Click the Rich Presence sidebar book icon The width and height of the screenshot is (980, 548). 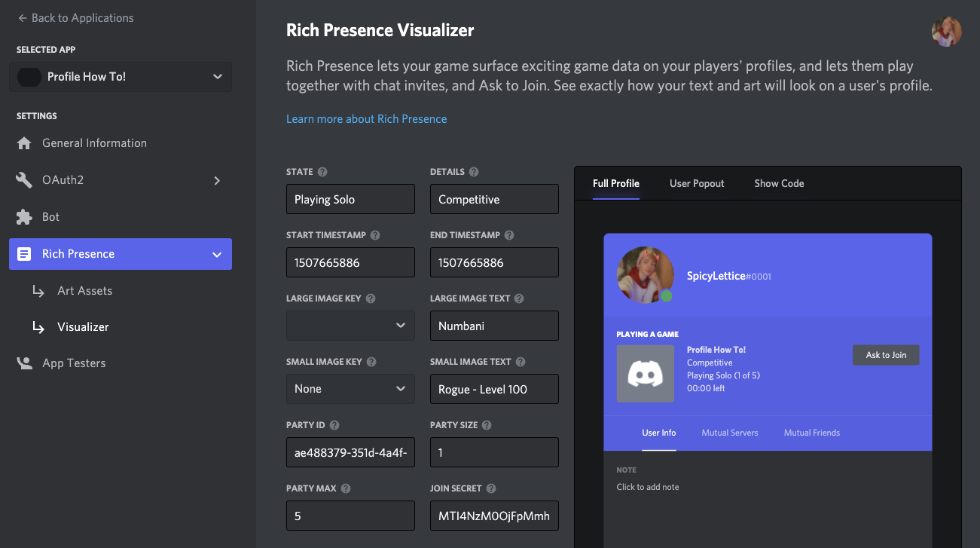(x=24, y=253)
